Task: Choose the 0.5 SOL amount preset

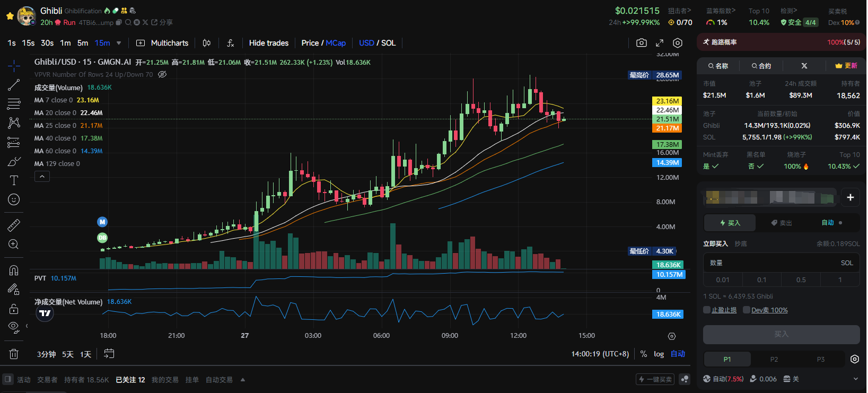Action: 801,280
